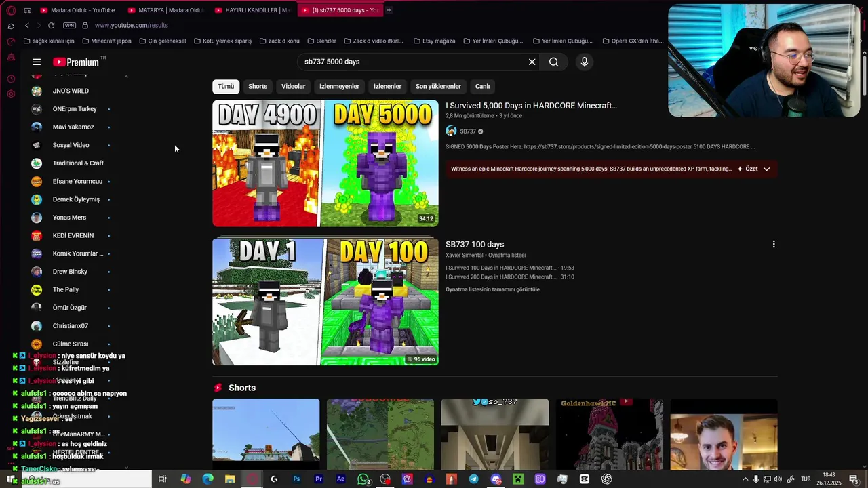
Task: Switch to HAYIRLI KANDİLLER browser tab
Action: coord(252,10)
